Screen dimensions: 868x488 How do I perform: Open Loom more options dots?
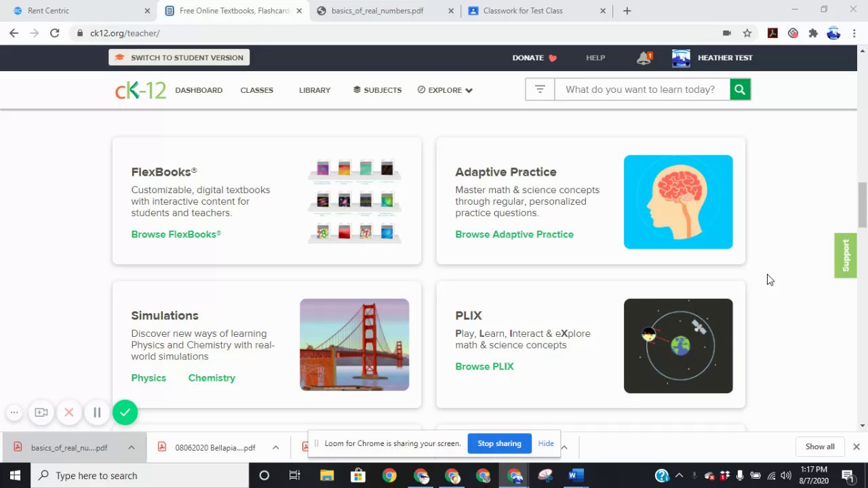[14, 412]
